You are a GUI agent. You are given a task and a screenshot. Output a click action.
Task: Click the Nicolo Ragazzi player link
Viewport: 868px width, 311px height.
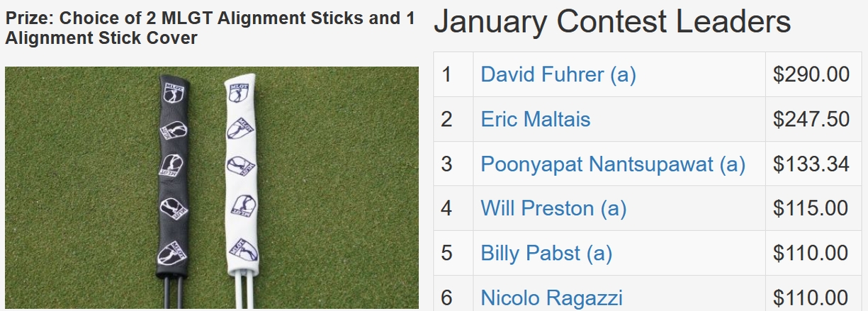[551, 298]
